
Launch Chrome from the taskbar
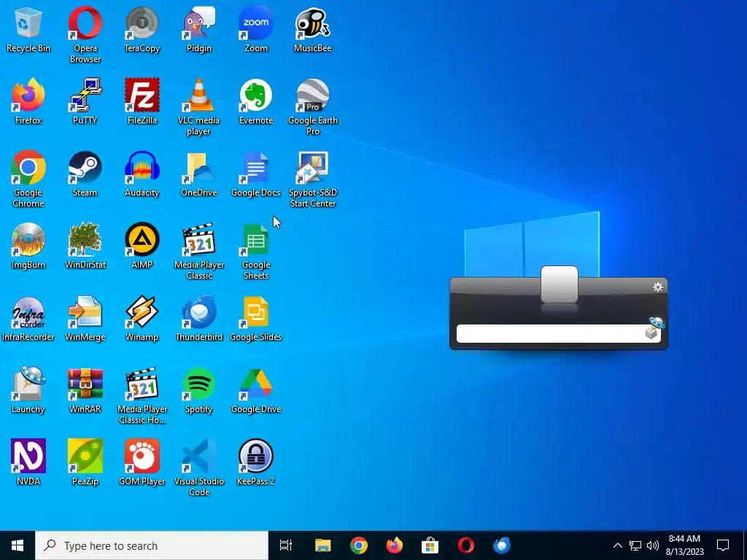tap(359, 545)
